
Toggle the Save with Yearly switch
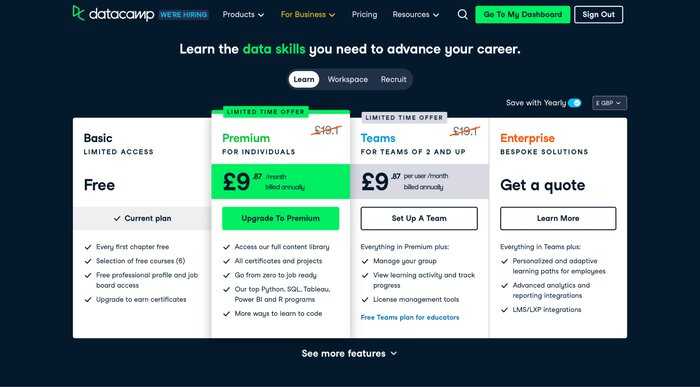pos(575,103)
